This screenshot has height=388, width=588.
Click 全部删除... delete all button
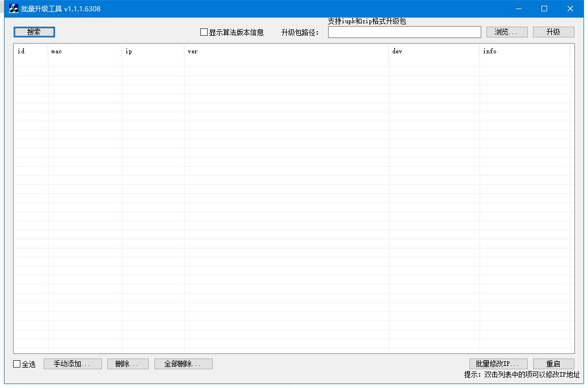(183, 364)
